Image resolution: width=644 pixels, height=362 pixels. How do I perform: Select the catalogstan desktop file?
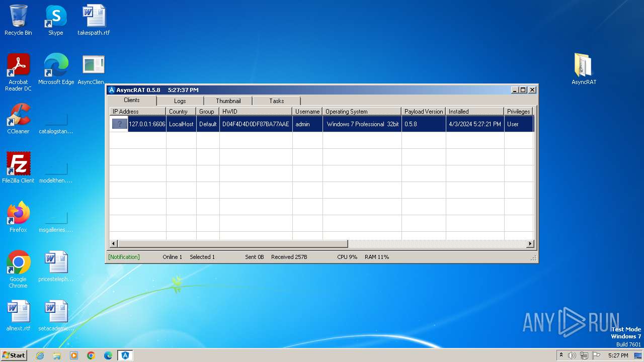pos(56,122)
